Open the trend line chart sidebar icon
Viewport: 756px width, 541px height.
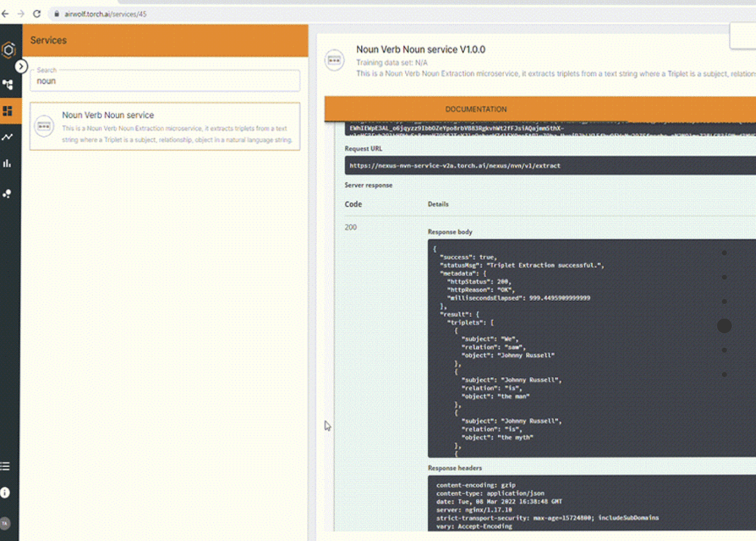8,137
